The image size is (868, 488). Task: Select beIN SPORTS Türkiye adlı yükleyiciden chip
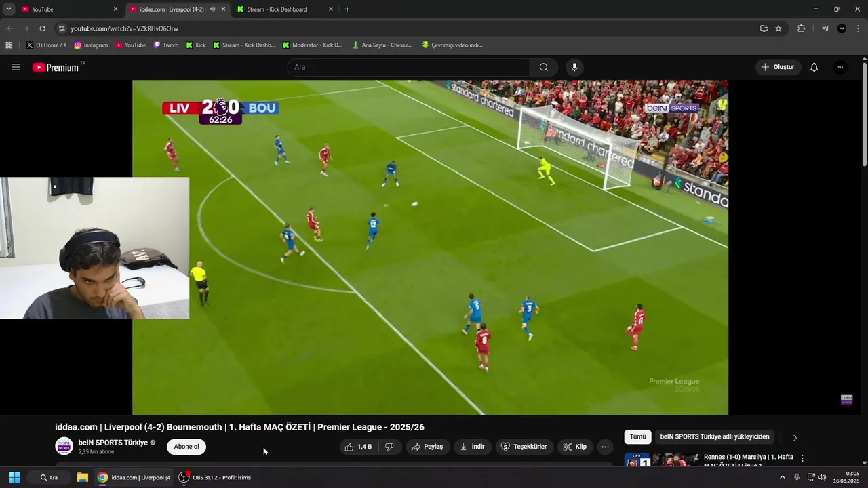point(715,437)
